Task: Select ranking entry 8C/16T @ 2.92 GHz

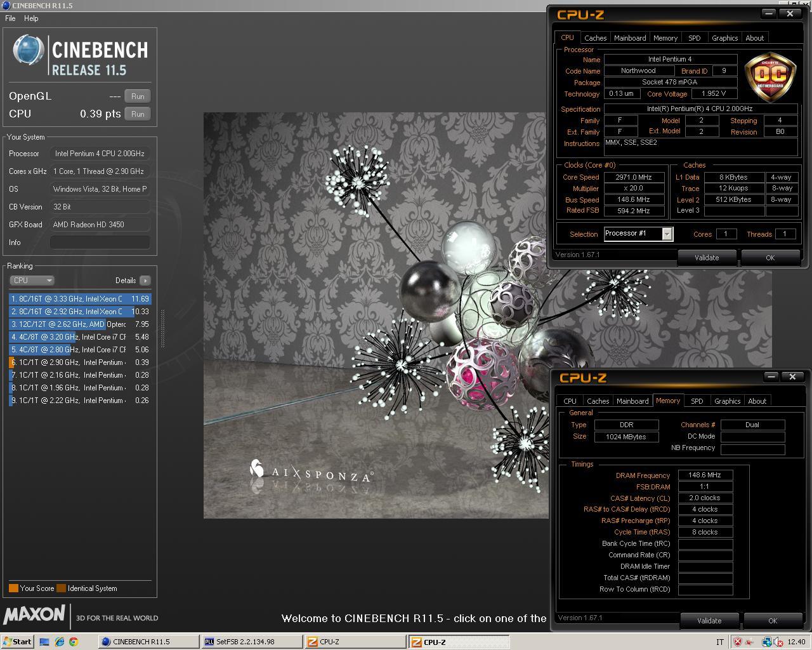Action: pyautogui.click(x=80, y=312)
